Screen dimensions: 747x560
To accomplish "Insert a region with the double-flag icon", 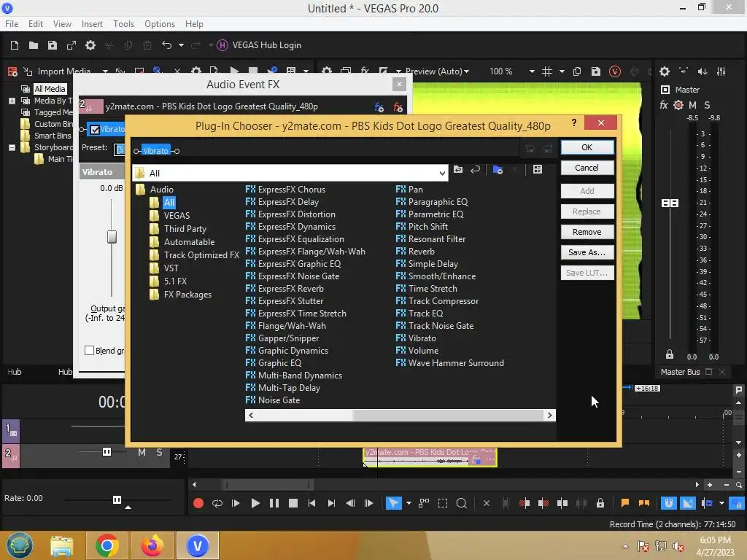I will [644, 503].
